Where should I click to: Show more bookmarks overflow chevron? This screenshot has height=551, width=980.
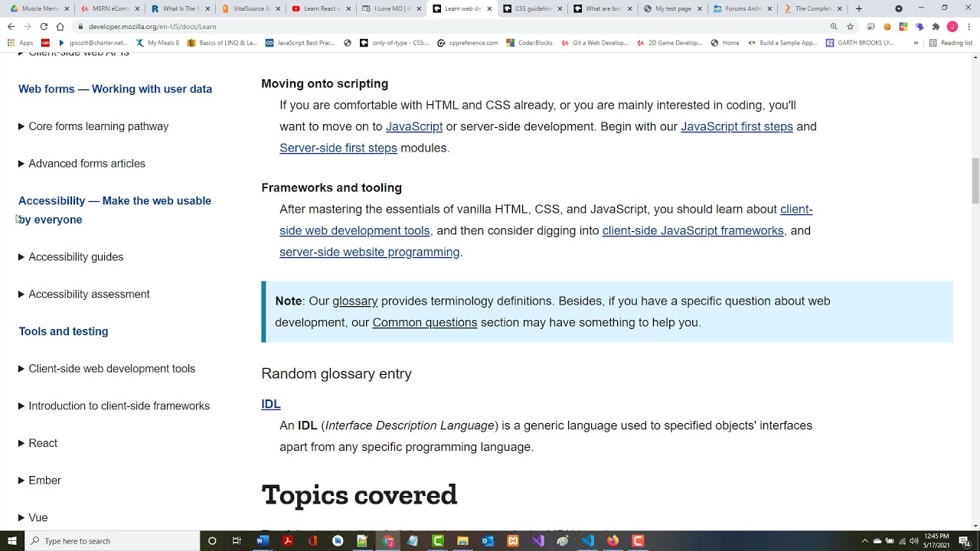click(916, 43)
